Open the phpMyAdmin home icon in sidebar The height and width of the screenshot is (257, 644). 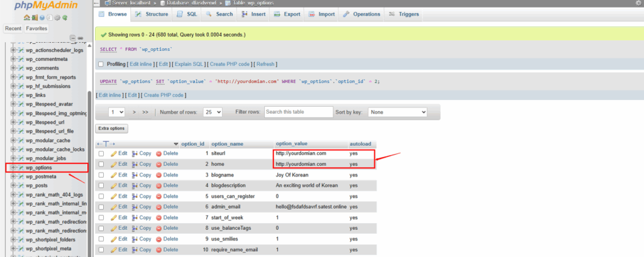point(26,17)
